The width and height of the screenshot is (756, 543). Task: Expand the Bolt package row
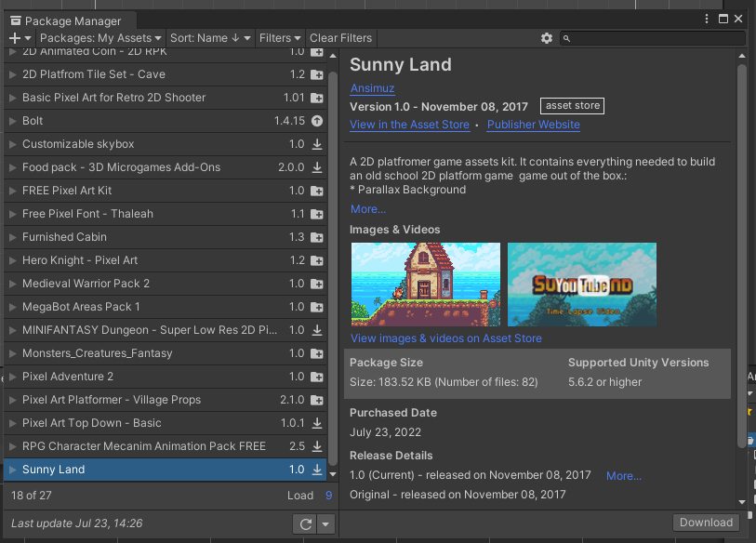(13, 121)
